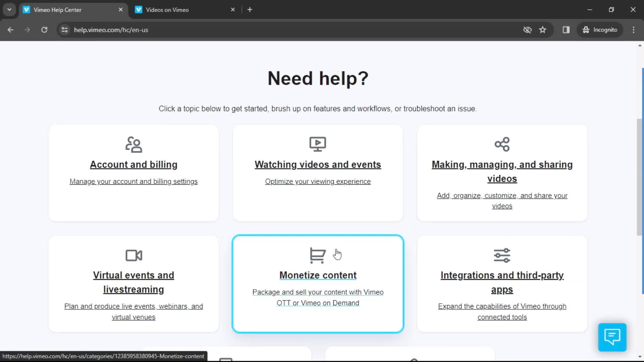Open the chat support widget button
The image size is (644, 362).
[612, 337]
